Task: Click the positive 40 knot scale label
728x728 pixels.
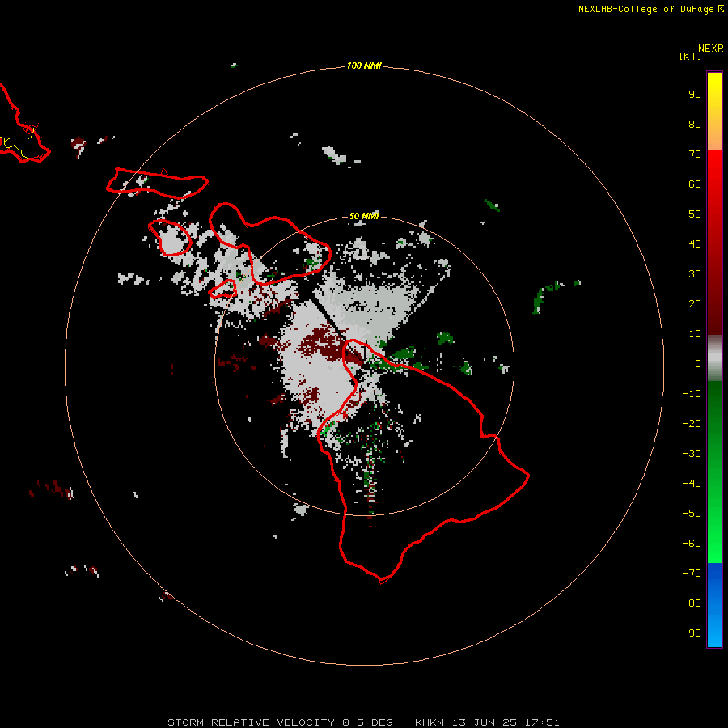Action: [x=695, y=244]
